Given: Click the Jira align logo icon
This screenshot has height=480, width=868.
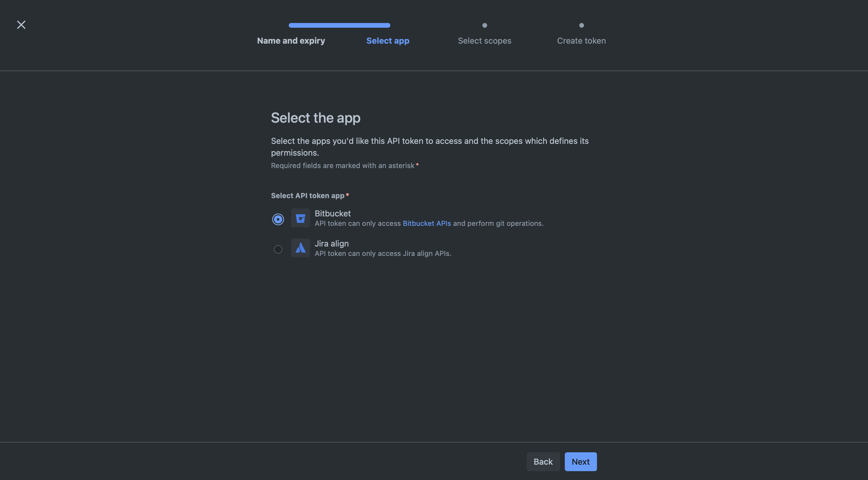Looking at the screenshot, I should [x=300, y=248].
